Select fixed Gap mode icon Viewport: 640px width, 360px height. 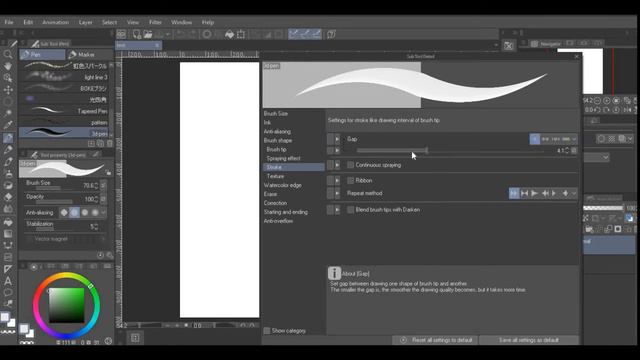point(534,139)
